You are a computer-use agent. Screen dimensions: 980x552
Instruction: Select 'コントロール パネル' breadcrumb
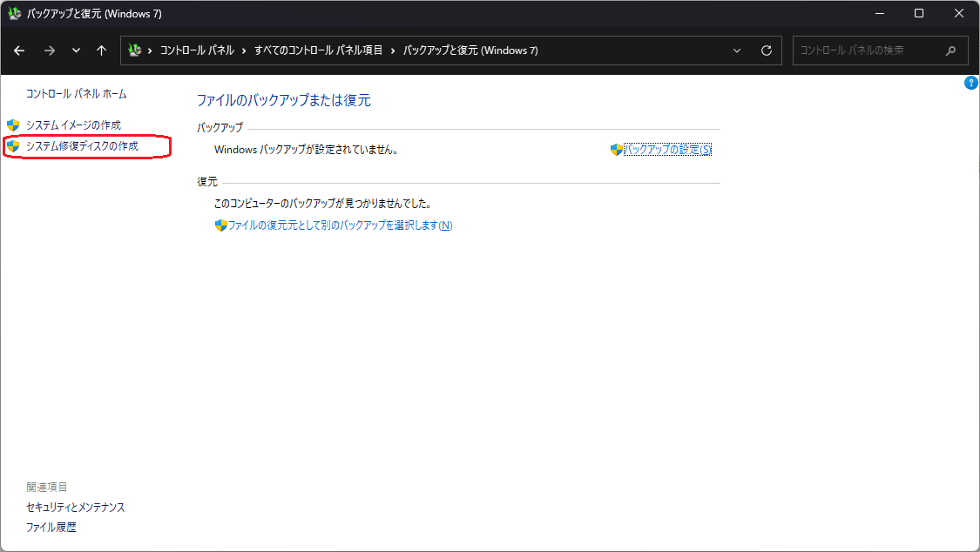point(197,50)
